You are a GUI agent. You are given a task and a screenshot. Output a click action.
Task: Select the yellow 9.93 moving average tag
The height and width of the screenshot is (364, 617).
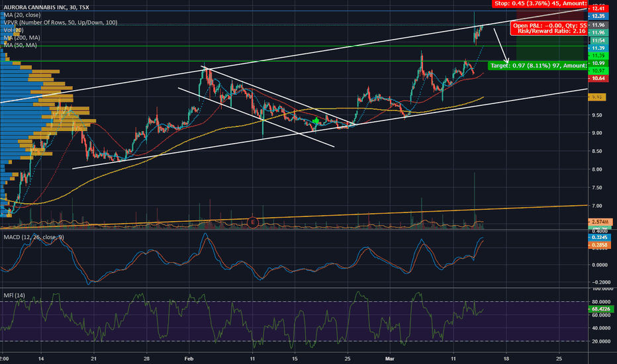(597, 97)
